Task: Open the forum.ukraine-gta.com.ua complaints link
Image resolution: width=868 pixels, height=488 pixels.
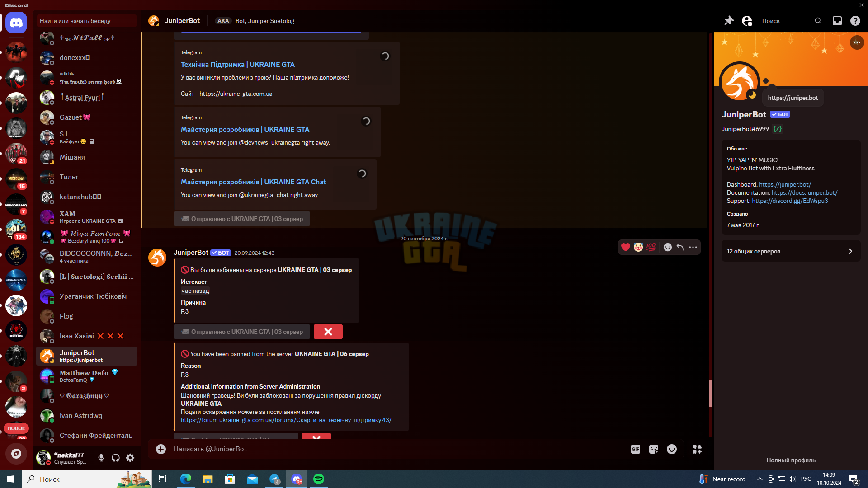Action: click(x=286, y=420)
